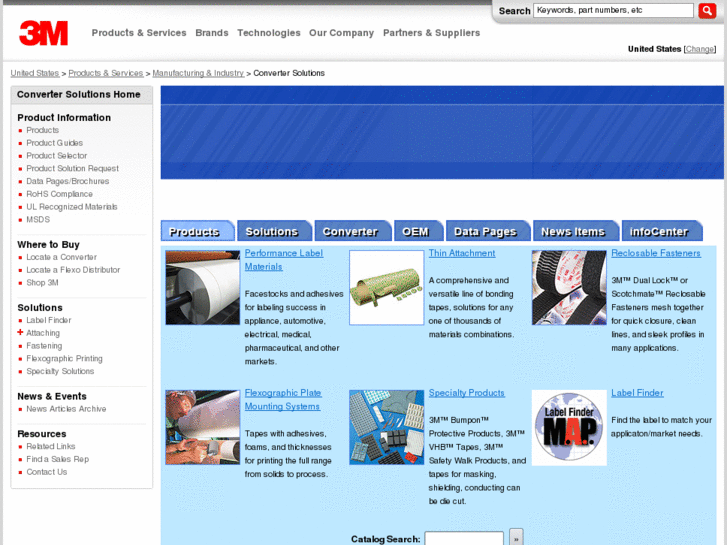Viewport: 727px width, 545px height.
Task: Go to Products & Services breadcrumb
Action: [106, 73]
